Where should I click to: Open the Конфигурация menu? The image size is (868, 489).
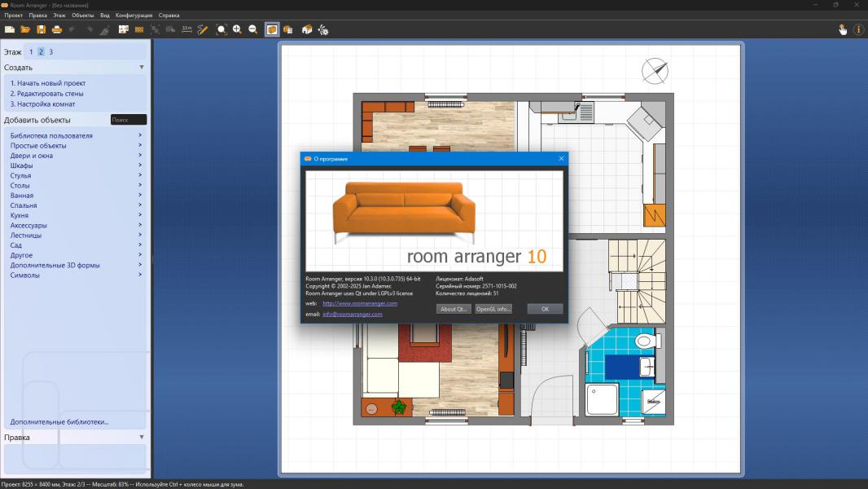(134, 15)
